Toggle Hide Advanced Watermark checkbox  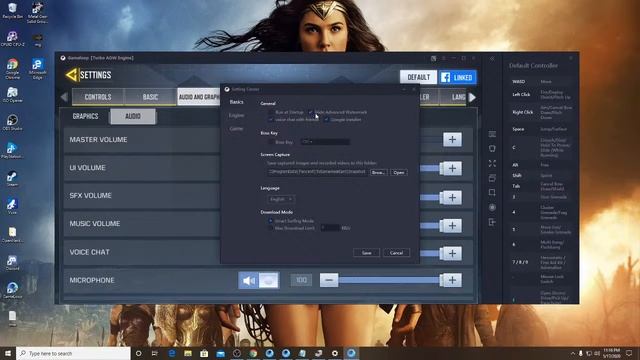click(x=311, y=112)
